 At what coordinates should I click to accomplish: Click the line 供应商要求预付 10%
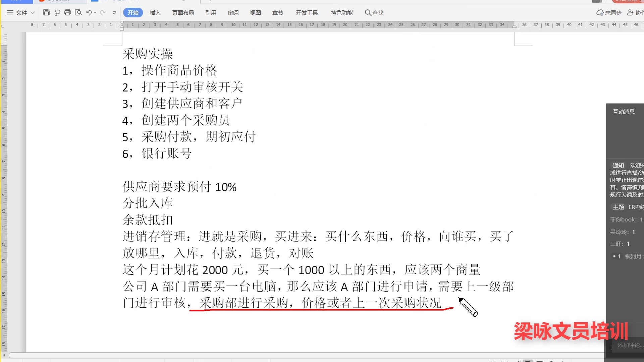tap(179, 187)
